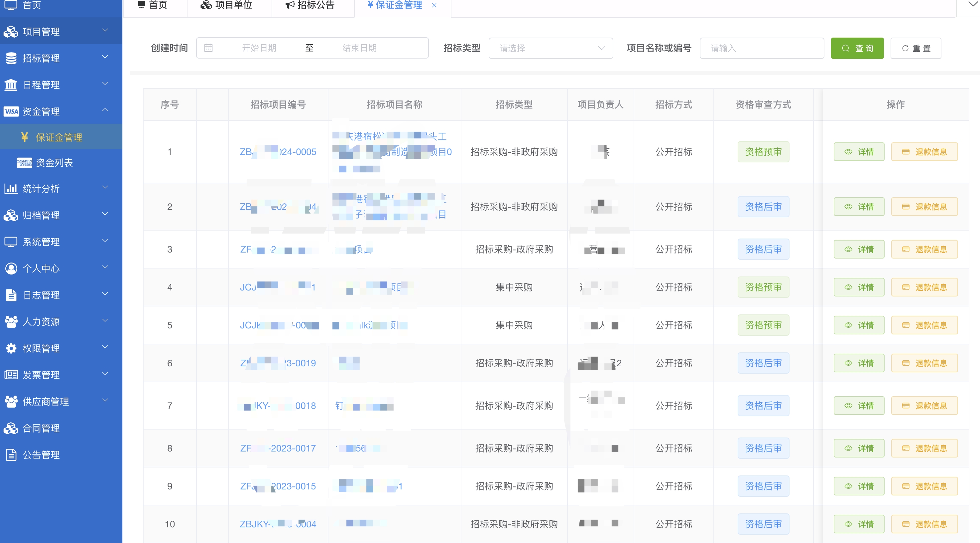Expand the 统计分析 chevron
The height and width of the screenshot is (543, 980).
pos(105,187)
